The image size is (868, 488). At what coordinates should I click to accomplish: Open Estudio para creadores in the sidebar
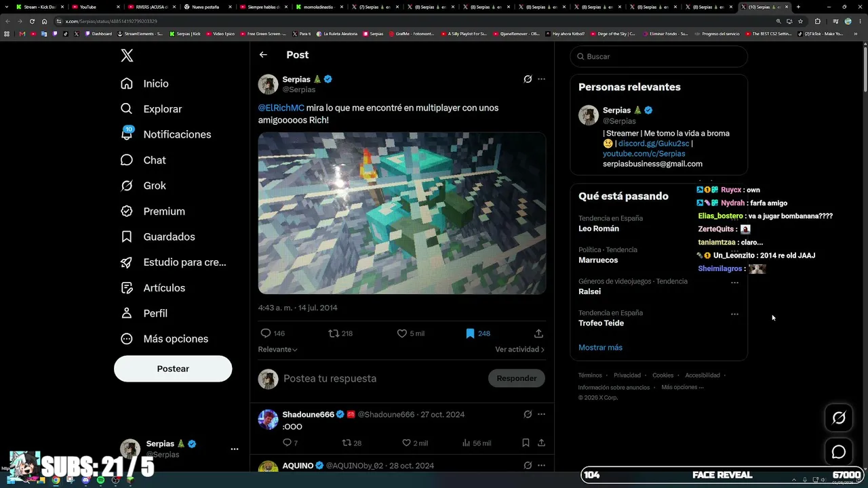tap(174, 262)
